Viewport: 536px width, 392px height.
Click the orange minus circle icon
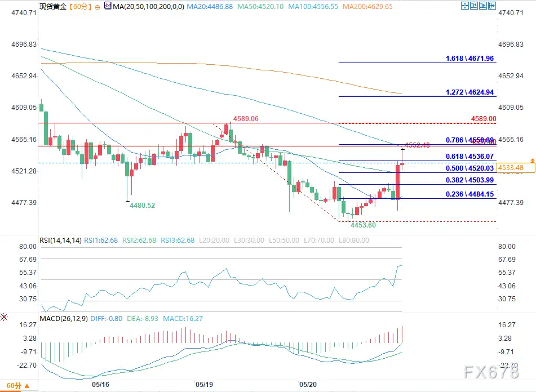(98, 7)
